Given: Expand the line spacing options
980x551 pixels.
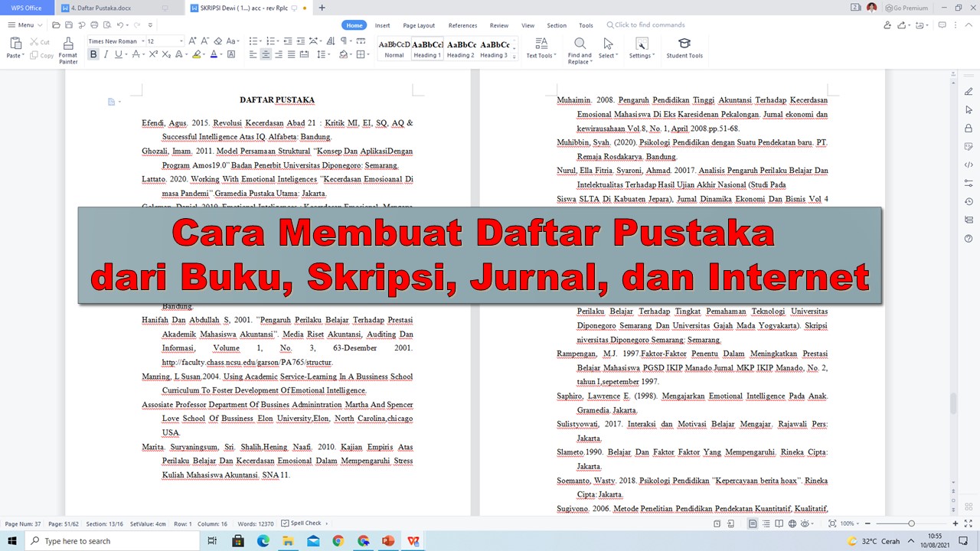Looking at the screenshot, I should coord(328,54).
